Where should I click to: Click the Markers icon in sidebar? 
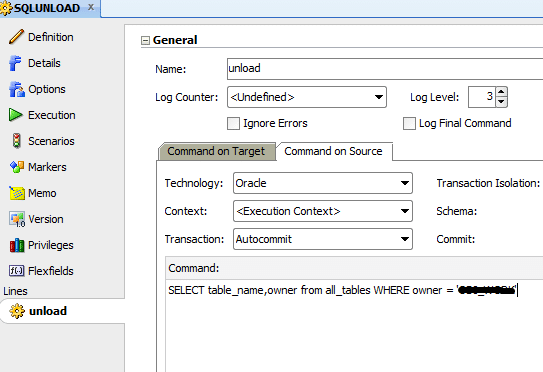pos(17,167)
